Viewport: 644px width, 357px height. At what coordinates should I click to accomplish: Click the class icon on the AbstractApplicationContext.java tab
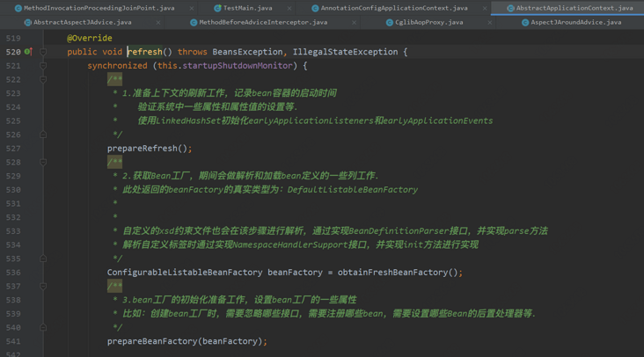tap(510, 8)
